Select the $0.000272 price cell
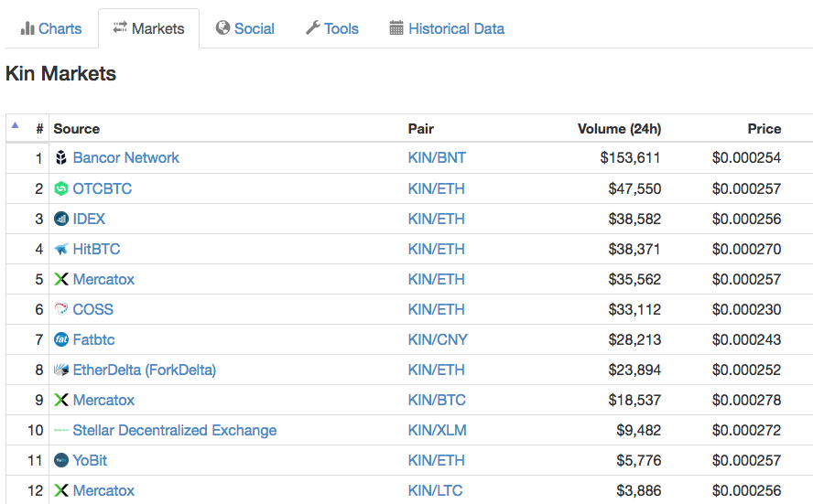The width and height of the screenshot is (813, 504). tap(747, 430)
